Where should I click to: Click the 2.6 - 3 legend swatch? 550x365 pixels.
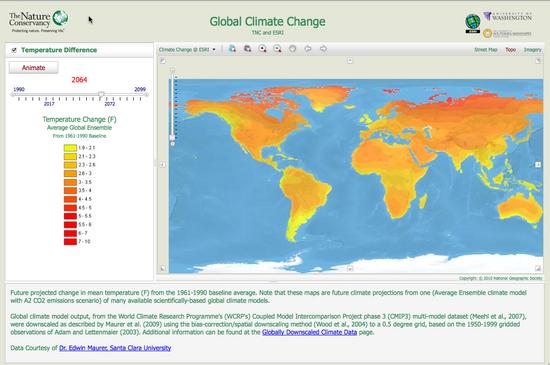[x=70, y=173]
